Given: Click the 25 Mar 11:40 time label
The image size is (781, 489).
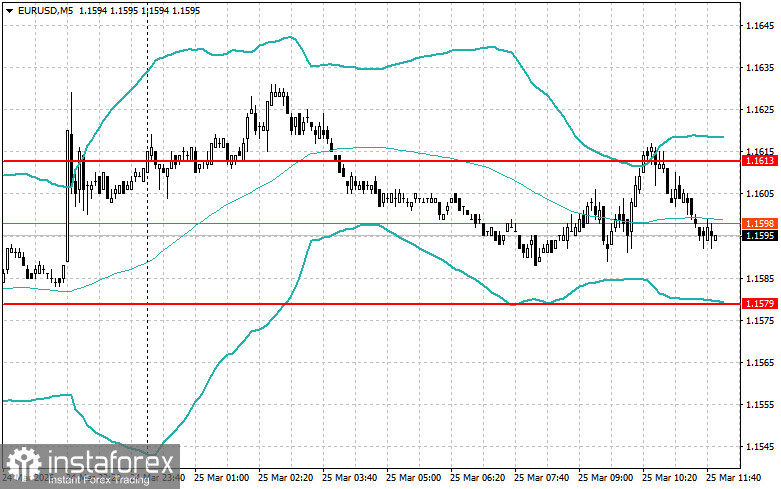Looking at the screenshot, I should [x=734, y=478].
